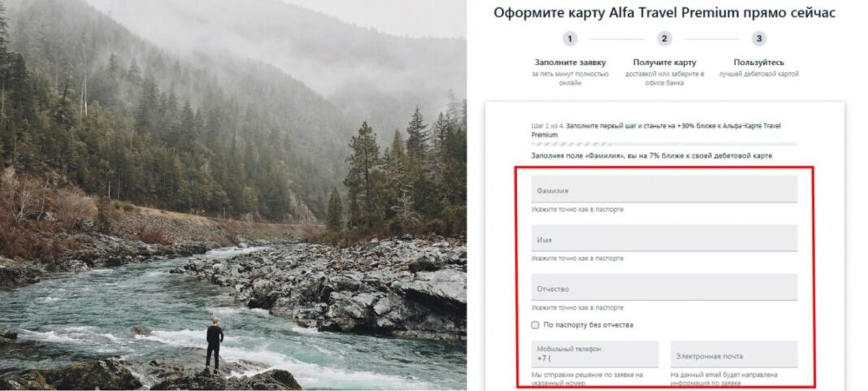This screenshot has width=868, height=391.
Task: Focus the Фамилия input field
Action: [664, 189]
